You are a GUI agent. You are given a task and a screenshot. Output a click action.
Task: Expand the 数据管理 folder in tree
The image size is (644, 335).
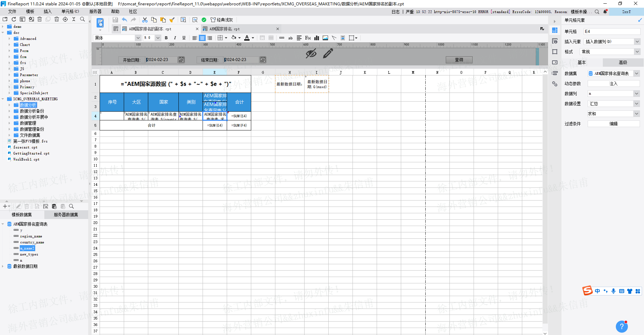[9, 123]
